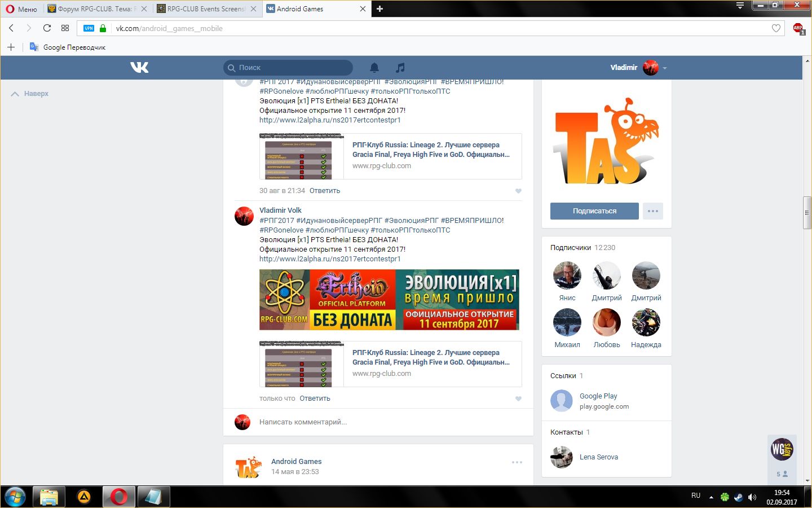The width and height of the screenshot is (812, 508).
Task: Click the green secure-connection padlock
Action: [103, 28]
